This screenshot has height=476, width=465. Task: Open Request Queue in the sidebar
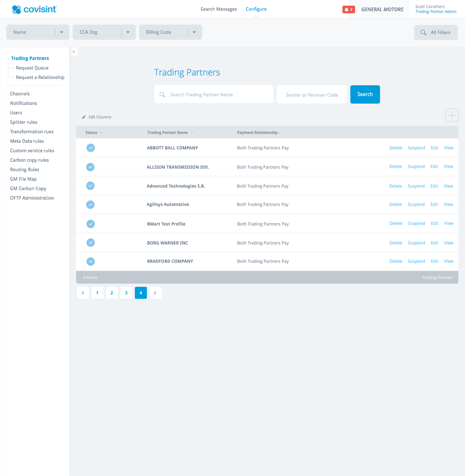[32, 68]
